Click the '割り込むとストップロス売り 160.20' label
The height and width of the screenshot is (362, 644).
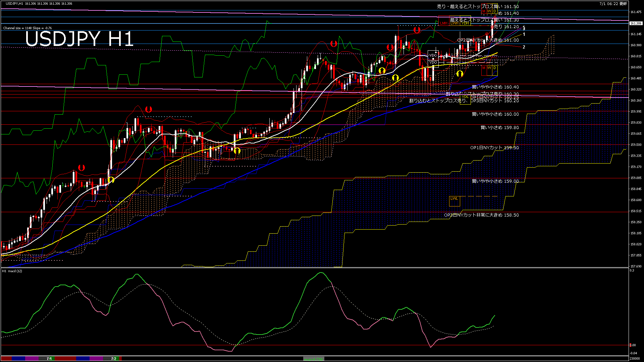[x=464, y=101]
